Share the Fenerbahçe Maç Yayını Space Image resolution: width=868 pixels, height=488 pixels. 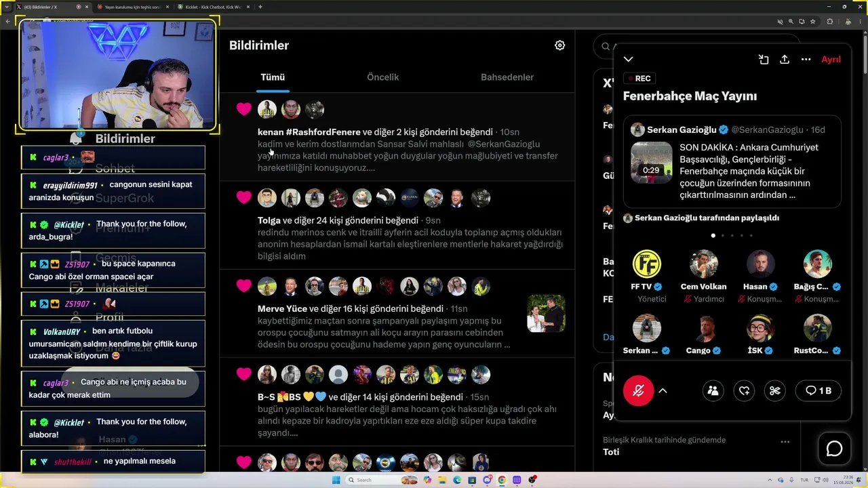785,60
